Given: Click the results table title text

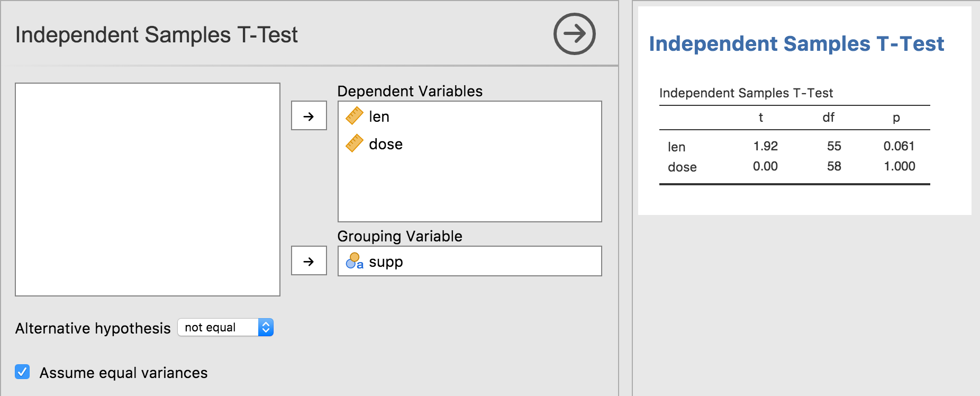Looking at the screenshot, I should pos(746,93).
